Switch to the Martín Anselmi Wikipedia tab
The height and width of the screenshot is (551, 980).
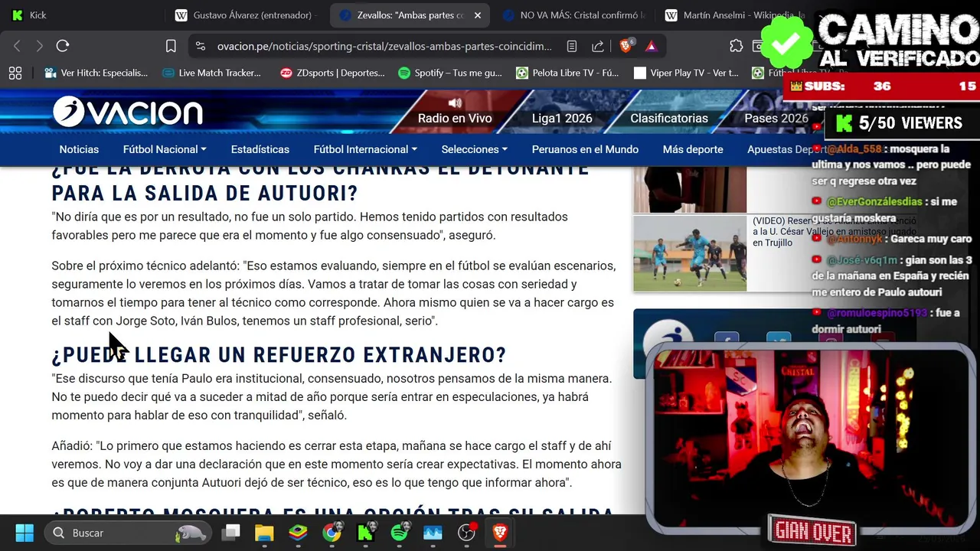735,15
